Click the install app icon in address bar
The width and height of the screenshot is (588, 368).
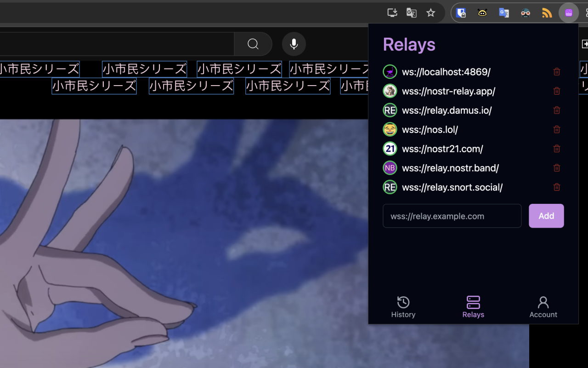[392, 13]
